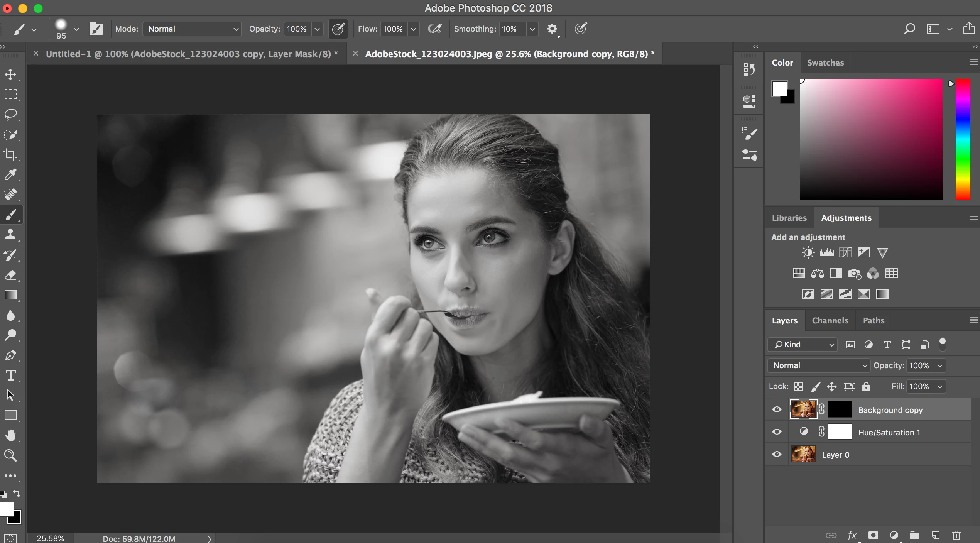Click the rainbow hue slider bar
Screen dimensions: 980x543
click(x=963, y=139)
